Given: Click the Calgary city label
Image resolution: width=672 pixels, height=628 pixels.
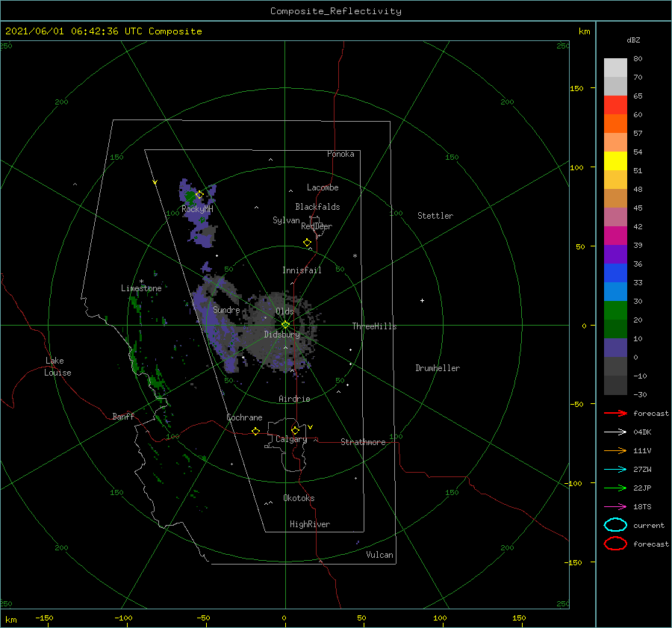Looking at the screenshot, I should (291, 439).
